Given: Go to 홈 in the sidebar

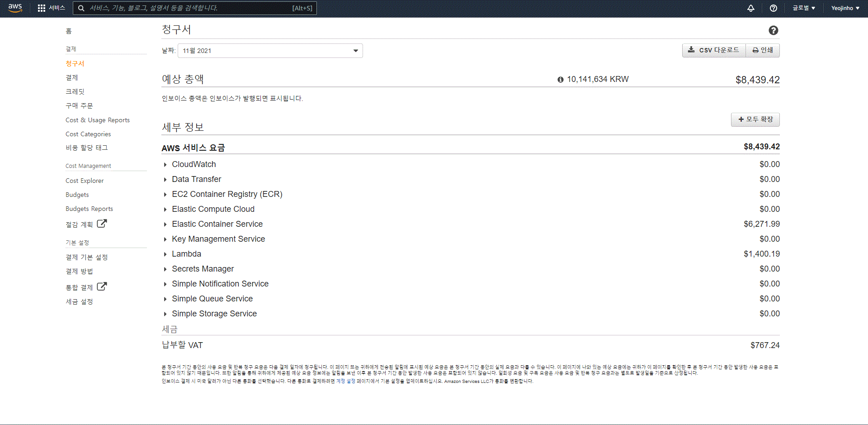Looking at the screenshot, I should pos(69,31).
